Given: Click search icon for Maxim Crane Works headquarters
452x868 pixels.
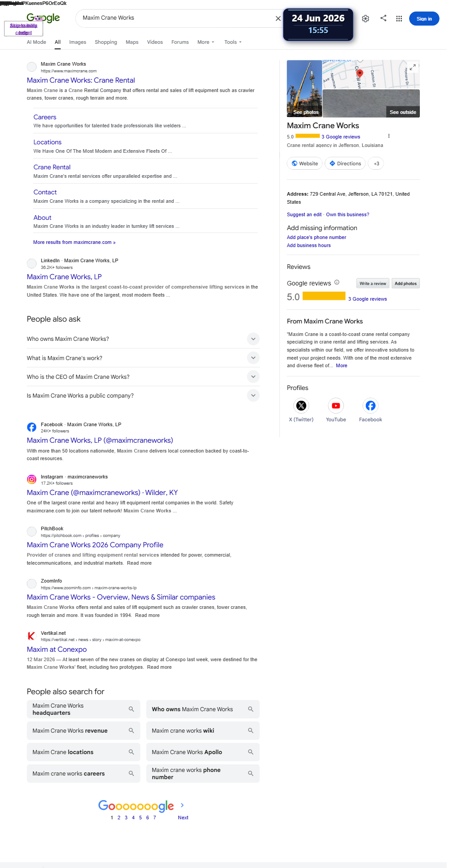Looking at the screenshot, I should (x=131, y=709).
